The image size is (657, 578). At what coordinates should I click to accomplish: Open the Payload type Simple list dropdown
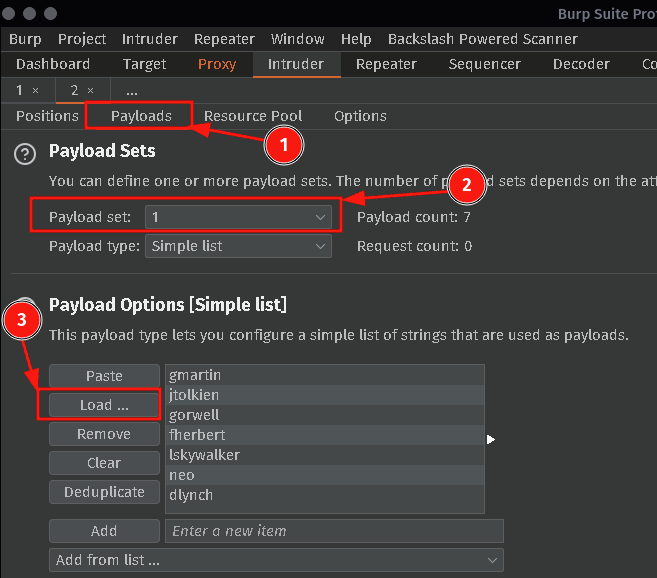(238, 245)
